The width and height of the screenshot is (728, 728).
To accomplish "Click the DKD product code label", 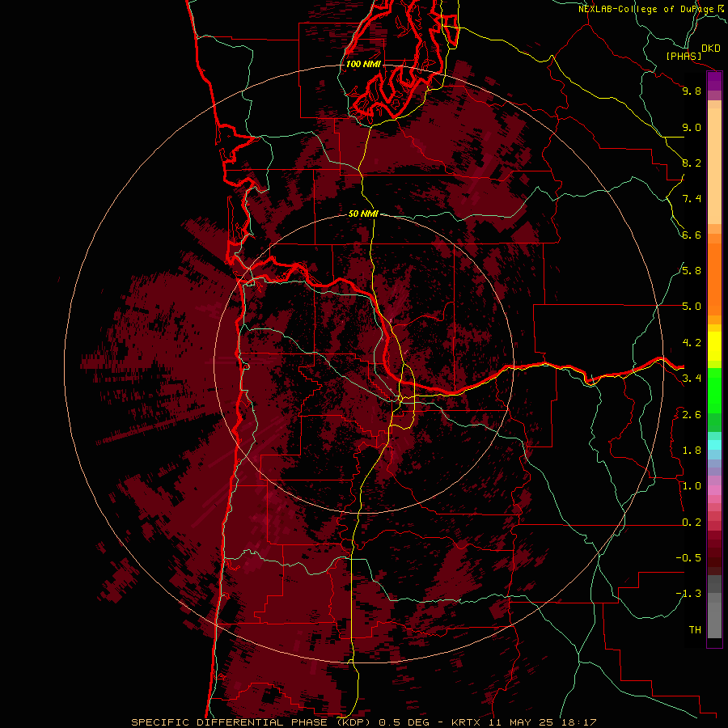I will (711, 49).
